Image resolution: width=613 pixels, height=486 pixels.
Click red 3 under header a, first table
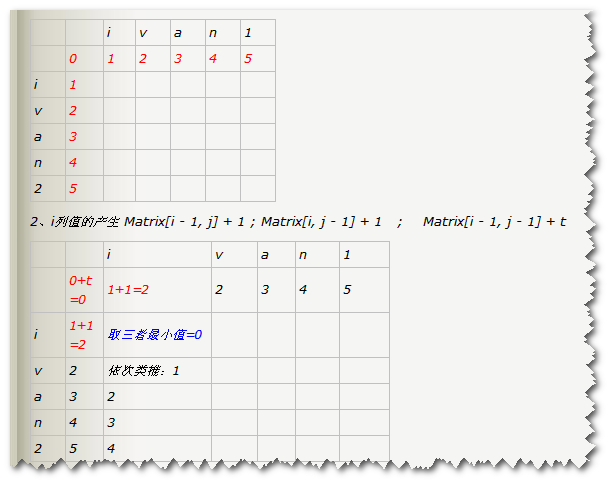[178, 59]
